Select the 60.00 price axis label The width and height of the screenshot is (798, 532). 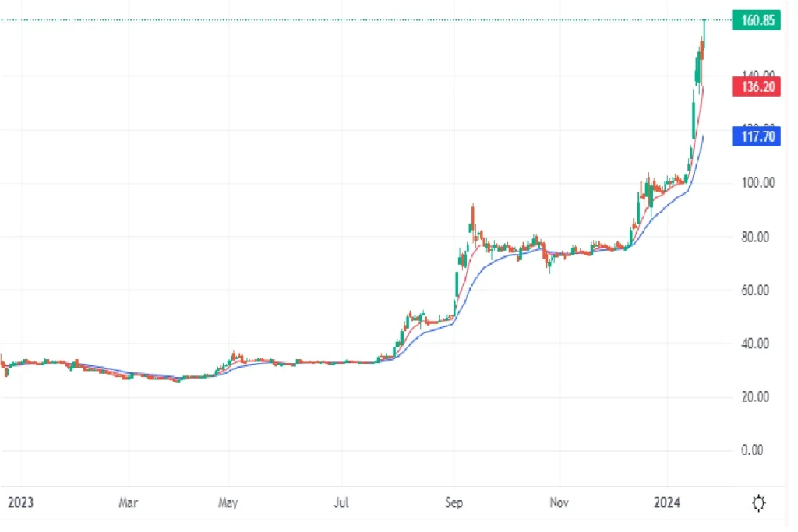(755, 291)
